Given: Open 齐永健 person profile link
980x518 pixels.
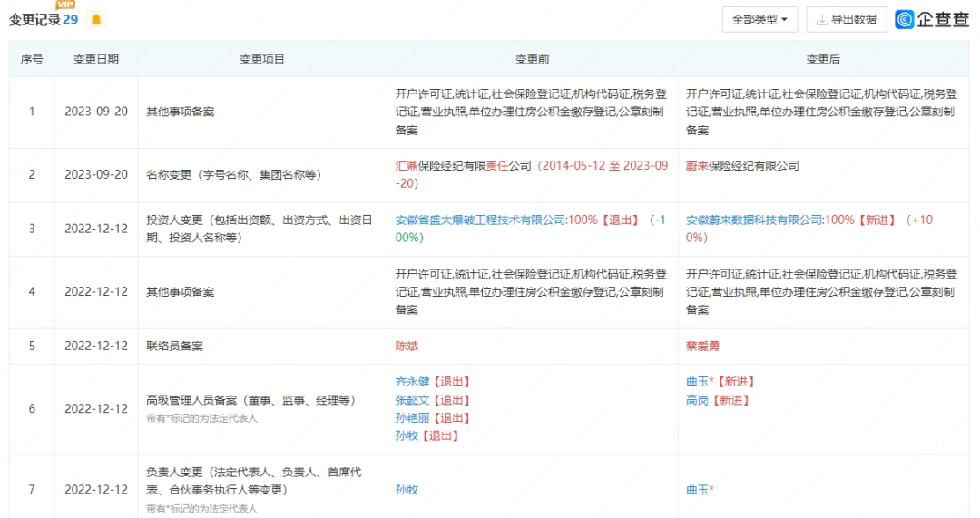Looking at the screenshot, I should click(413, 382).
